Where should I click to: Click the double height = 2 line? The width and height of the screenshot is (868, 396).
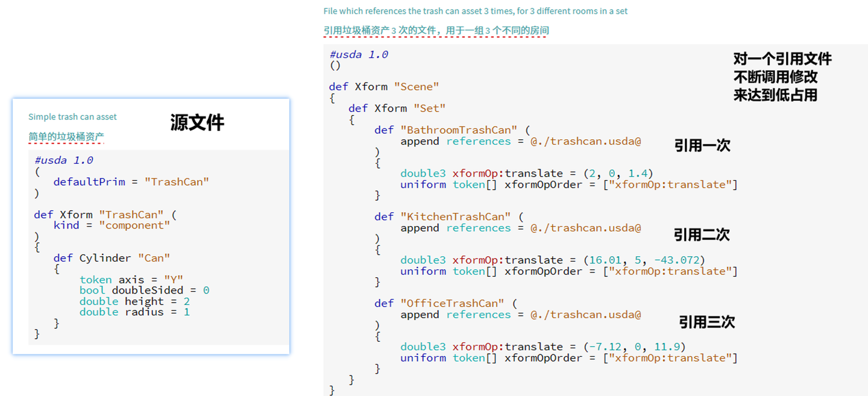point(135,301)
